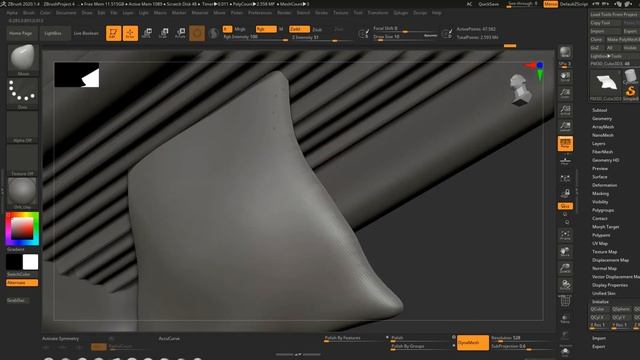Click the Copy Tool button
The image size is (640, 360).
coord(604,23)
